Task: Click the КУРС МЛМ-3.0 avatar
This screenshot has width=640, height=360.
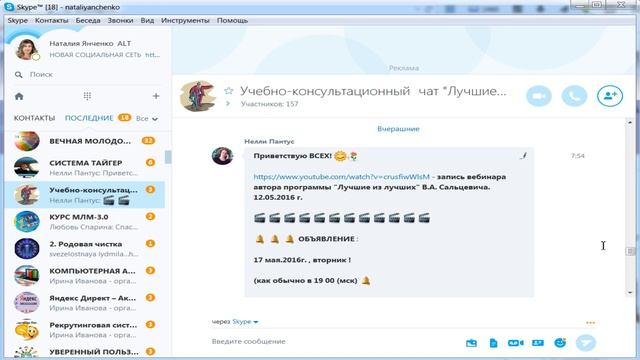Action: click(27, 222)
